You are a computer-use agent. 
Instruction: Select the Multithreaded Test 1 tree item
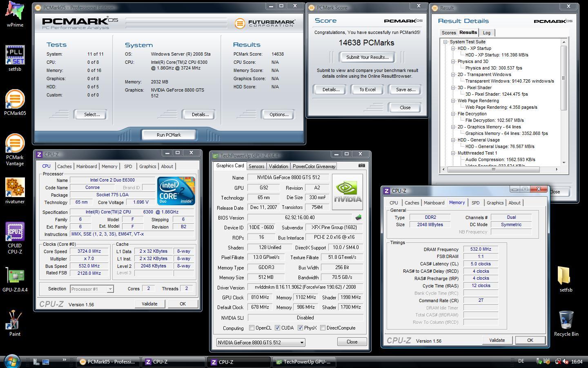477,153
